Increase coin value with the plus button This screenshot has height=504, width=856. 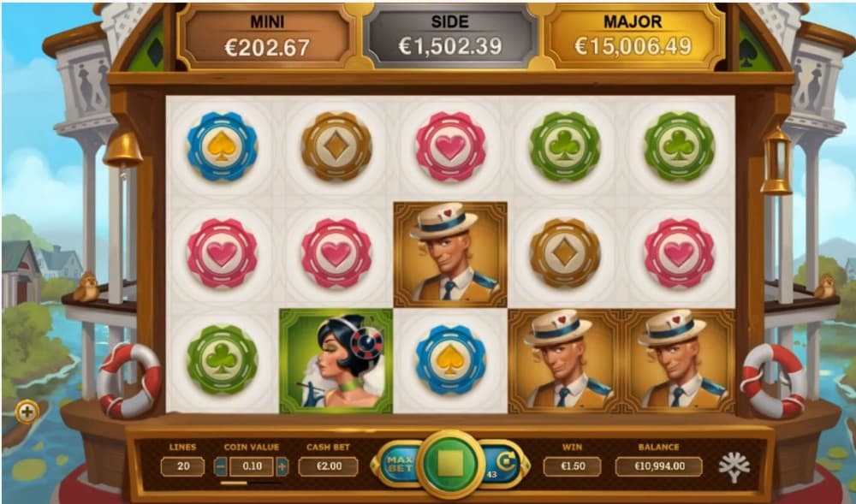coord(282,466)
